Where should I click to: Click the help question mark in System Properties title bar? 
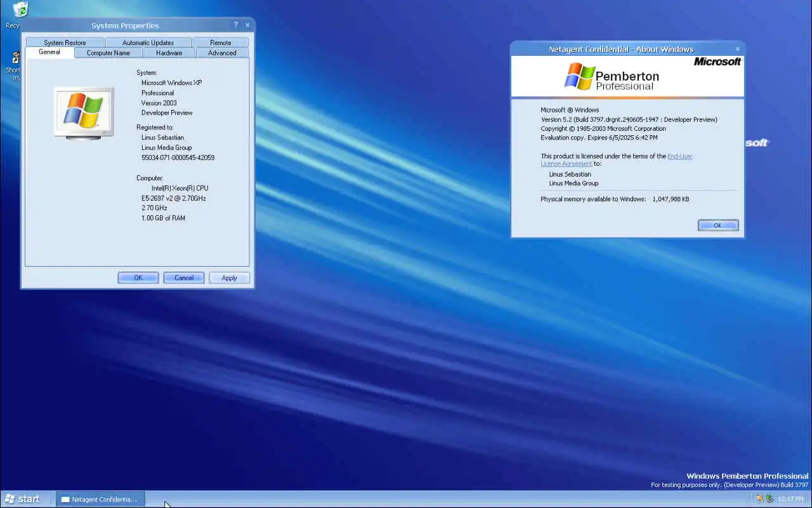235,25
